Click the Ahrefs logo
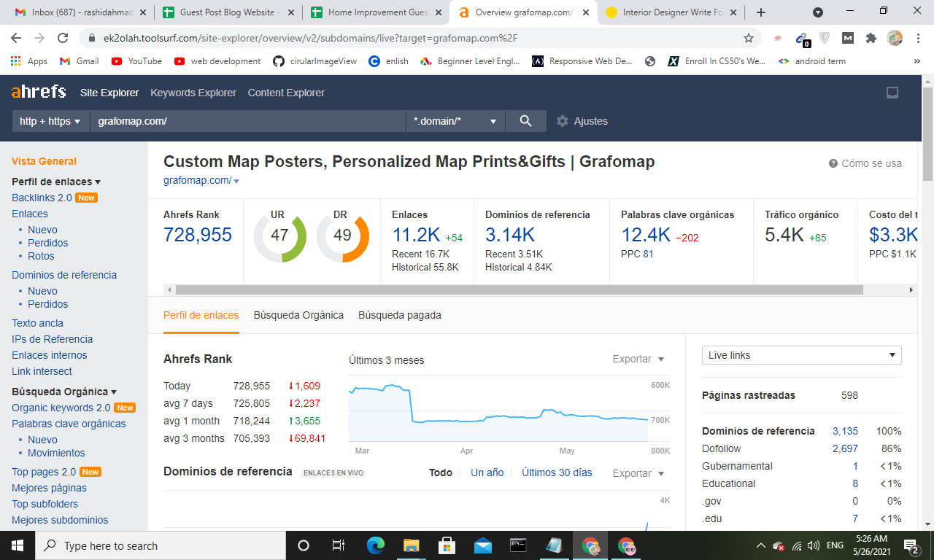Screen dimensions: 934x560 click(x=39, y=92)
